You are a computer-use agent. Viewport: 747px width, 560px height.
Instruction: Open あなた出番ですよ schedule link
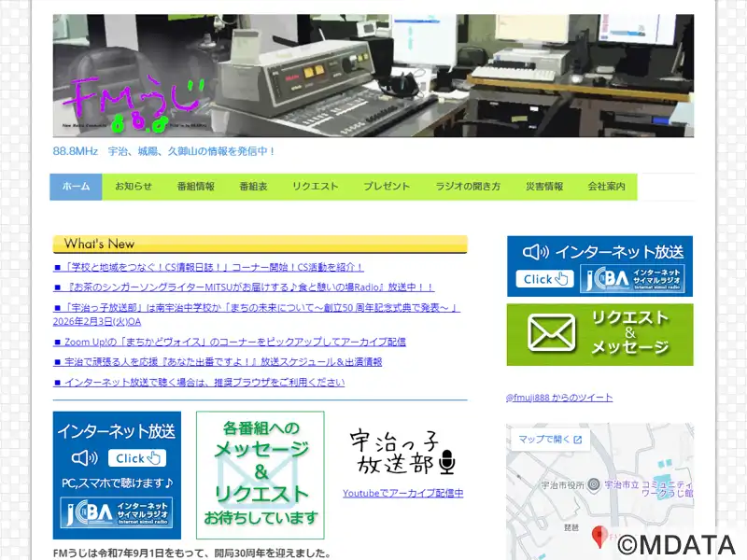218,362
